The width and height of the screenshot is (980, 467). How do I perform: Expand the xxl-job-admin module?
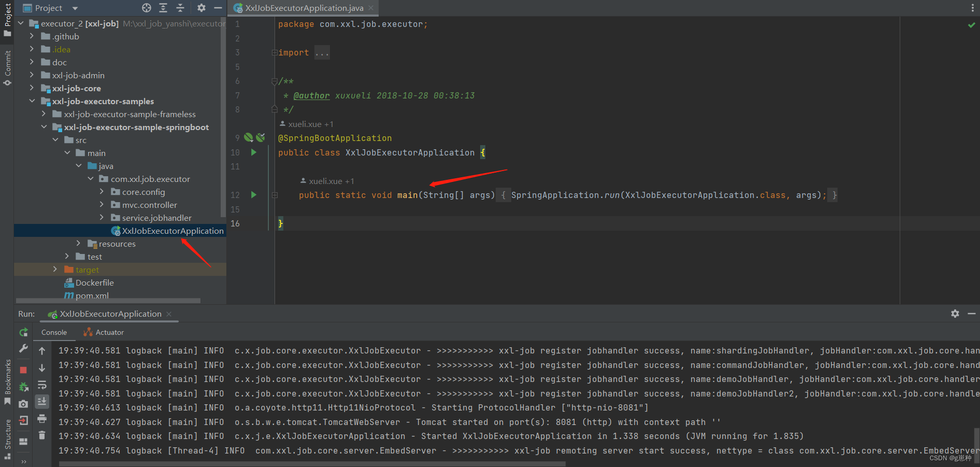point(32,75)
